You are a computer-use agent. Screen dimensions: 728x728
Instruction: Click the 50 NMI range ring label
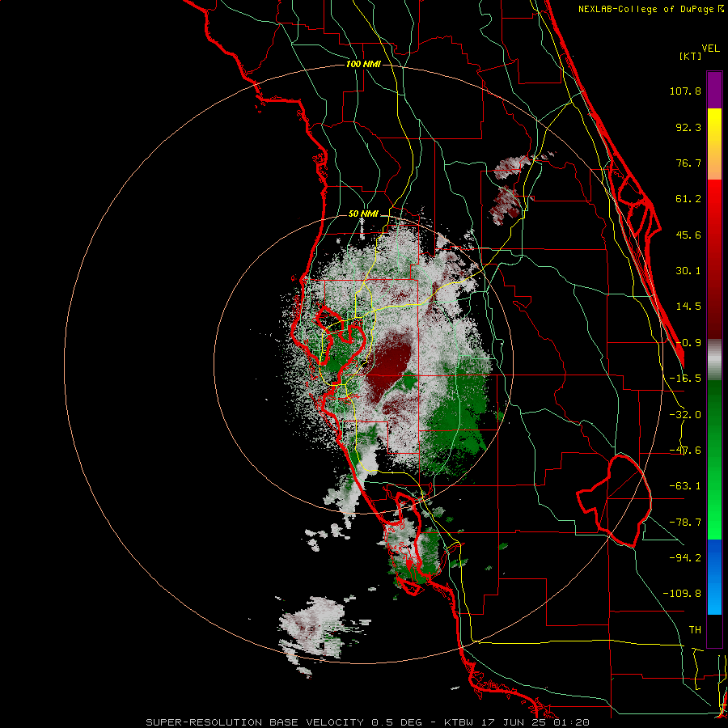(363, 214)
